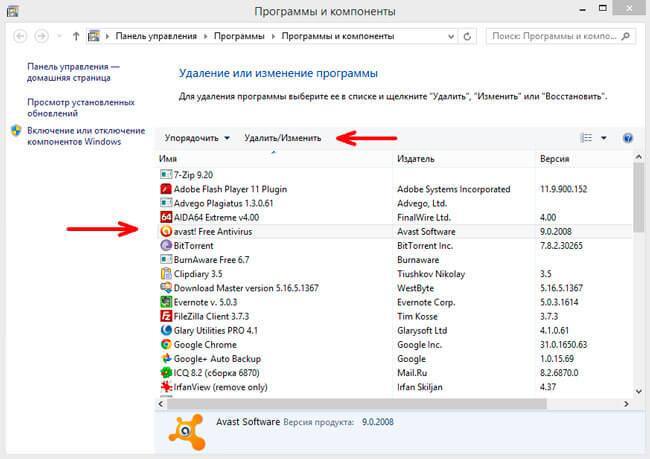The width and height of the screenshot is (650, 459).
Task: Click the forward navigation arrow
Action: point(41,36)
